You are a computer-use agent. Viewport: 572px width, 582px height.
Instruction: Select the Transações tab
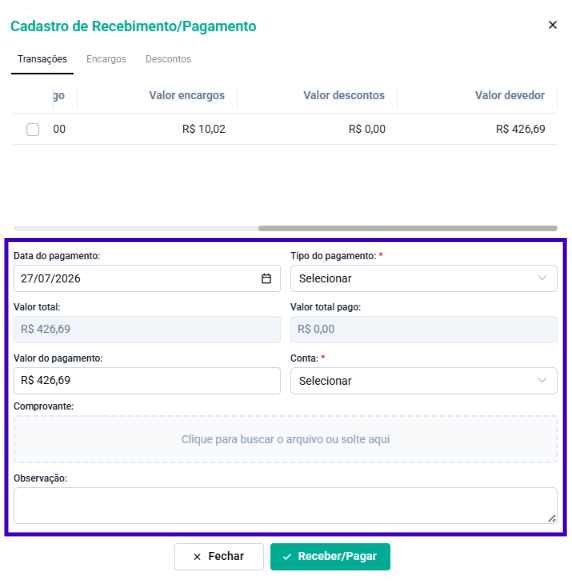[x=42, y=59]
